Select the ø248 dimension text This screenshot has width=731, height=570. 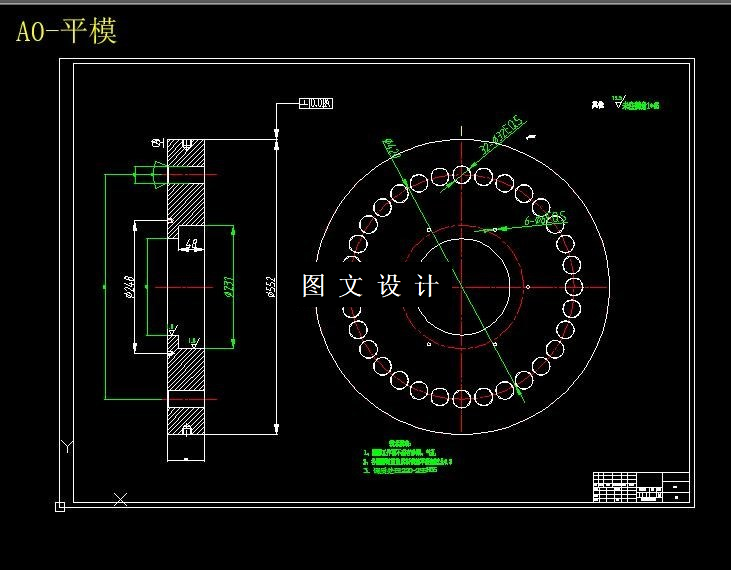click(129, 287)
